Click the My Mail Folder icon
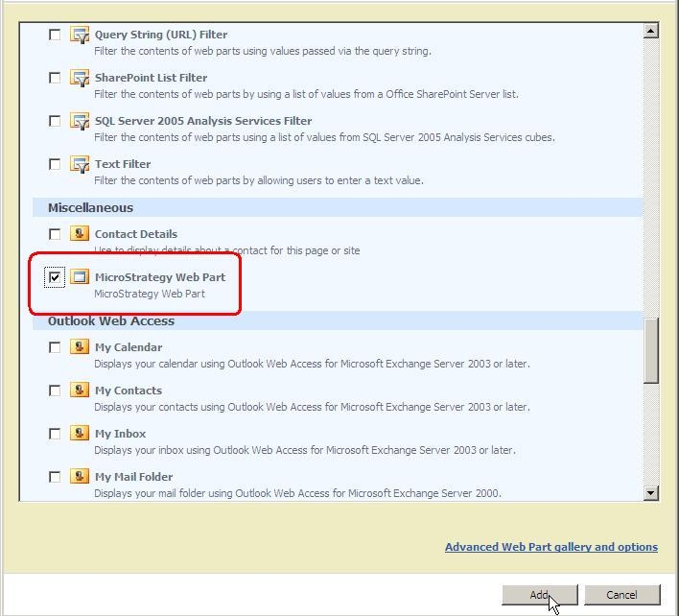679x616 pixels. (x=80, y=477)
